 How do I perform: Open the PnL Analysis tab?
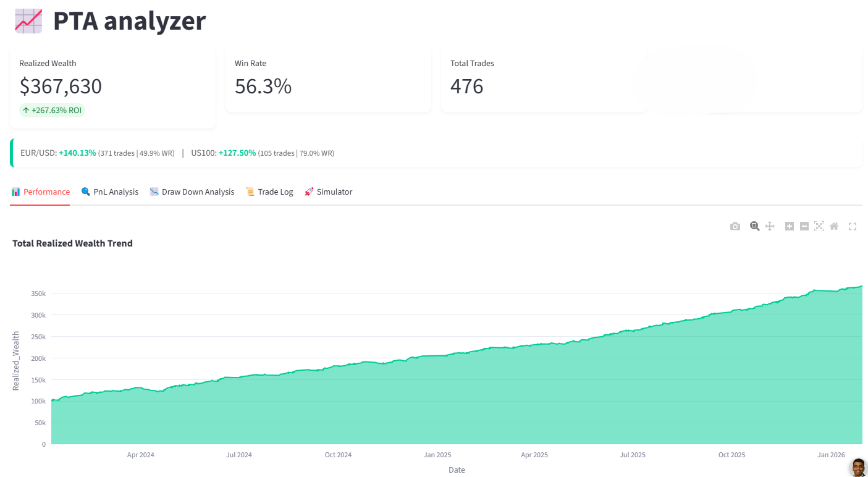coord(110,192)
